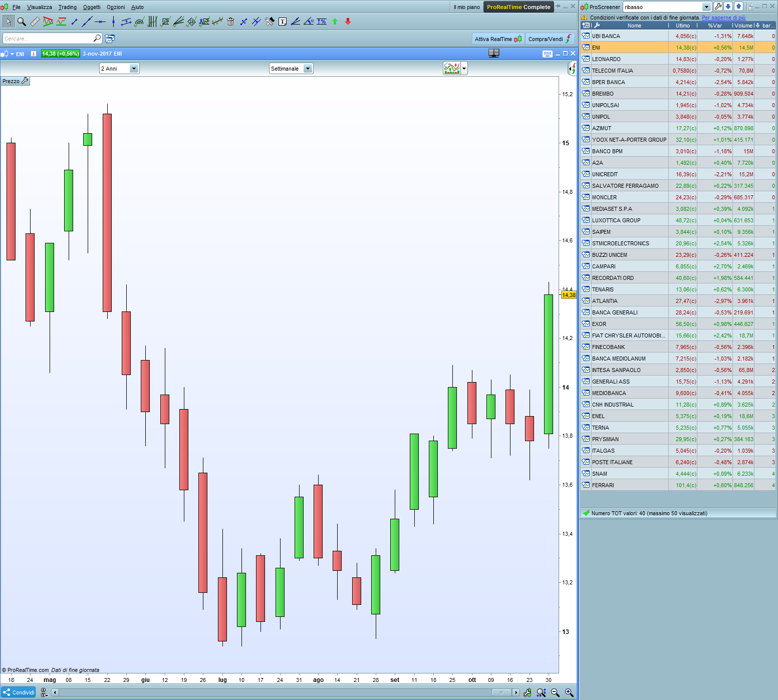Image resolution: width=778 pixels, height=700 pixels.
Task: Open the hammer and wrench tools icon
Action: coord(270,22)
